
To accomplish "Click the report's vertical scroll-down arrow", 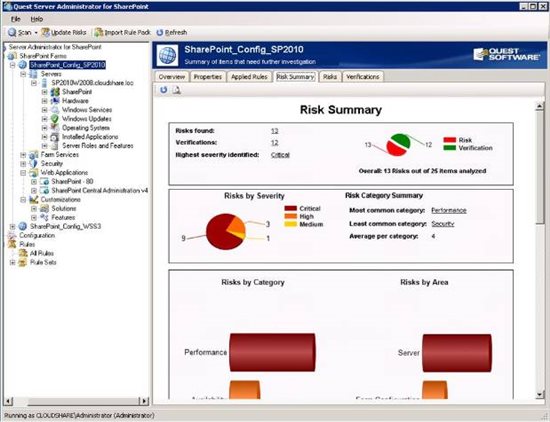I will point(540,395).
